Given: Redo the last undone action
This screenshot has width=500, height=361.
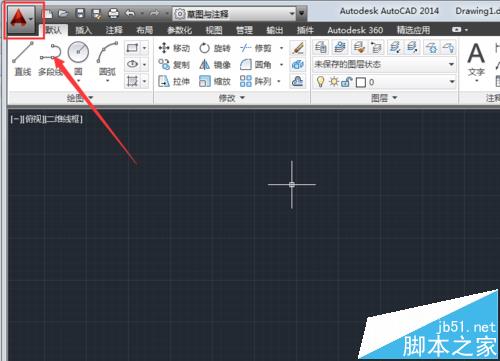Looking at the screenshot, I should 154,14.
